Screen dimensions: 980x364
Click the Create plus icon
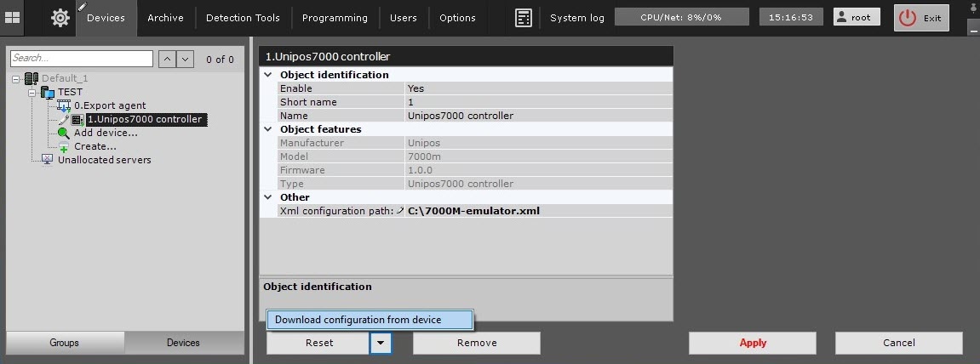[x=64, y=147]
